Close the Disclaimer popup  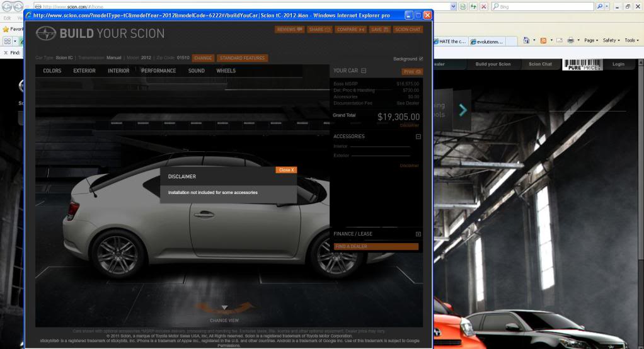click(x=286, y=170)
